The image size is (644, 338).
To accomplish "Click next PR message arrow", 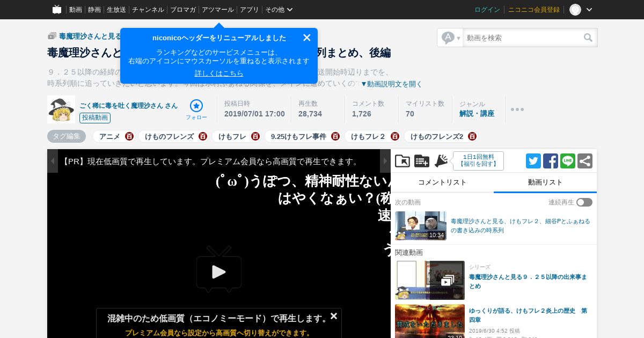I will 385,161.
